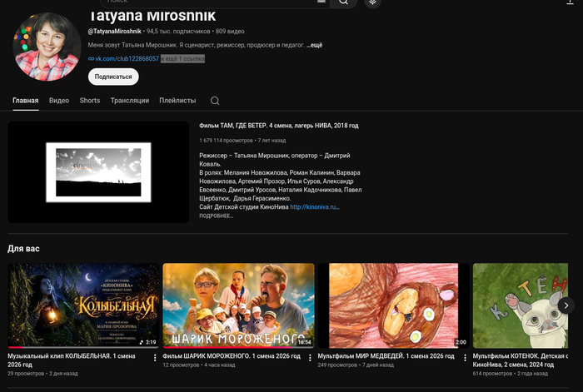This screenshot has height=392, width=583.
Task: Click 12 просмотров • 4 часа назад text
Action: [x=198, y=365]
